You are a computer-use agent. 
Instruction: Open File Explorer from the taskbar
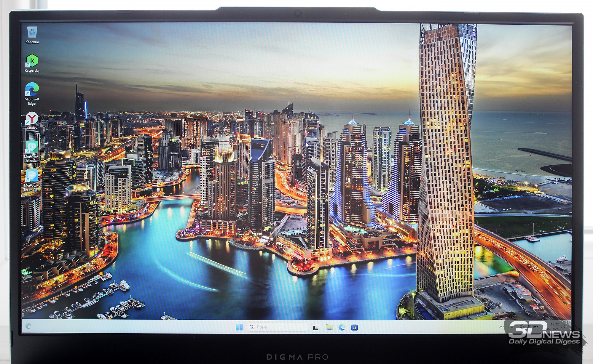(x=329, y=327)
